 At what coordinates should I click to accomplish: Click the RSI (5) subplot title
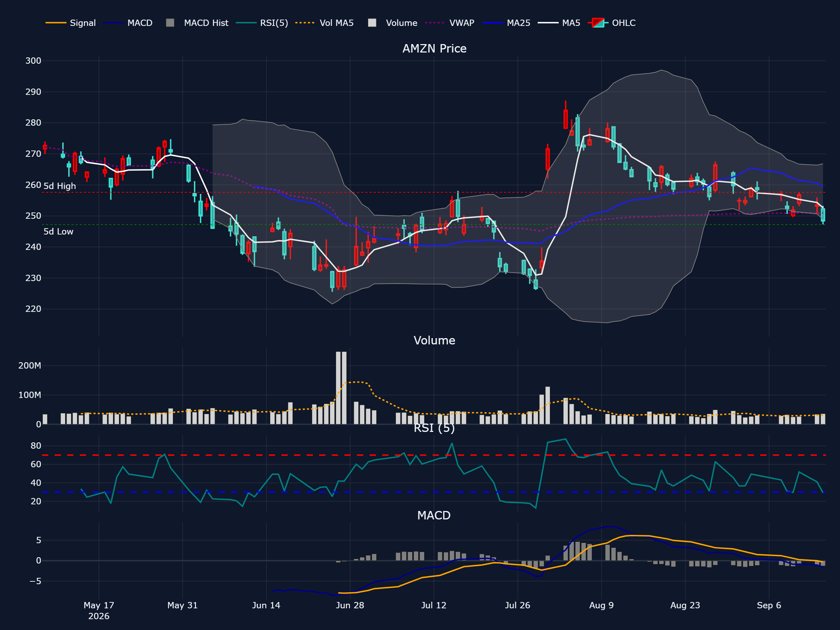pyautogui.click(x=434, y=428)
